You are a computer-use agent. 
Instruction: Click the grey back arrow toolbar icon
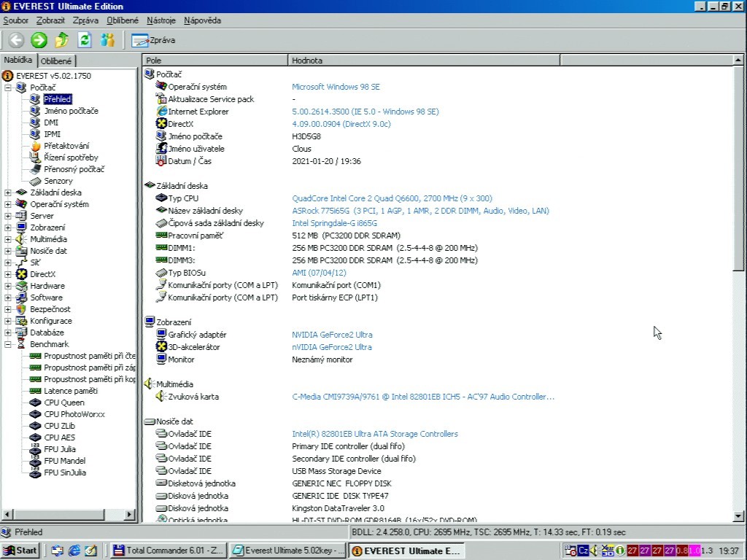[16, 40]
